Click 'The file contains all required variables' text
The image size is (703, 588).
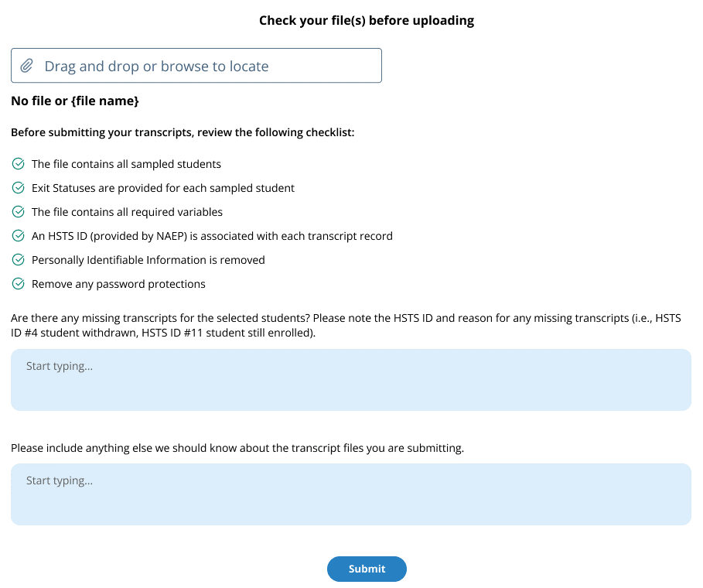click(127, 212)
